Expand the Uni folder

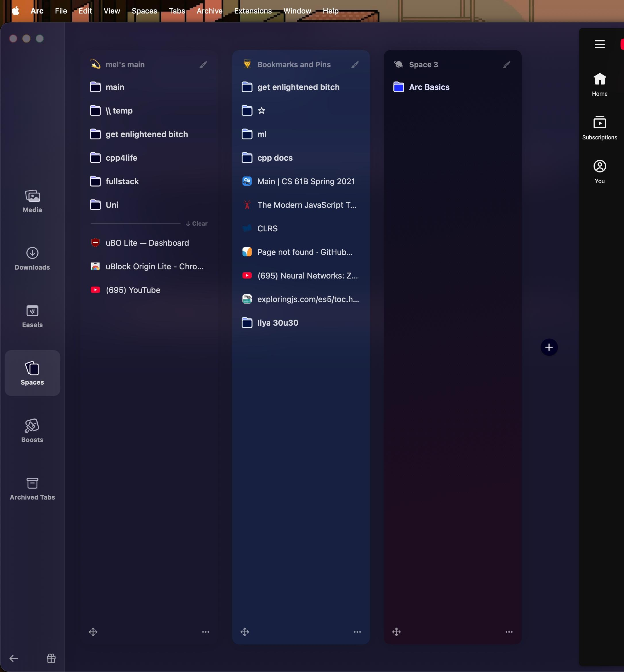click(x=149, y=205)
